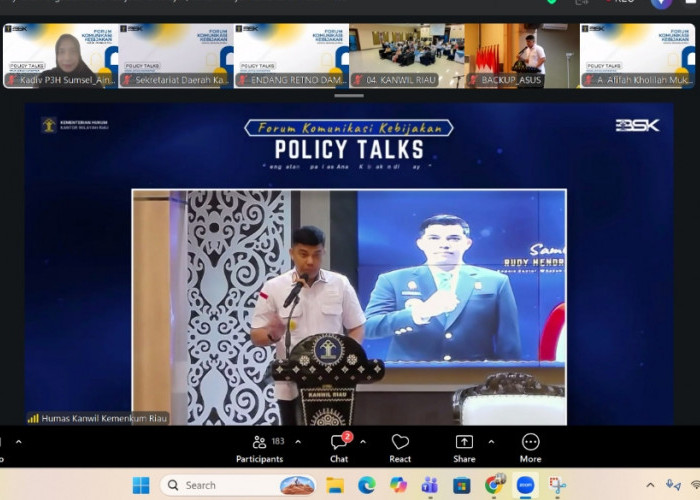Screen dimensions: 700x500
Task: Open the React emoji menu
Action: click(400, 449)
